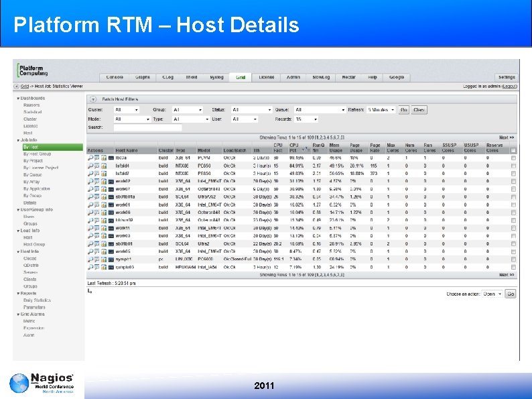
Task: Click the Clear filters button
Action: 419,110
